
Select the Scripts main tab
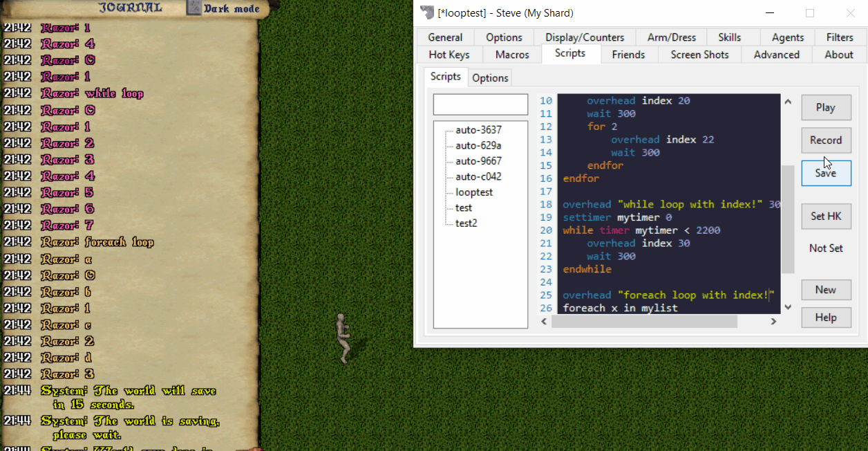570,53
